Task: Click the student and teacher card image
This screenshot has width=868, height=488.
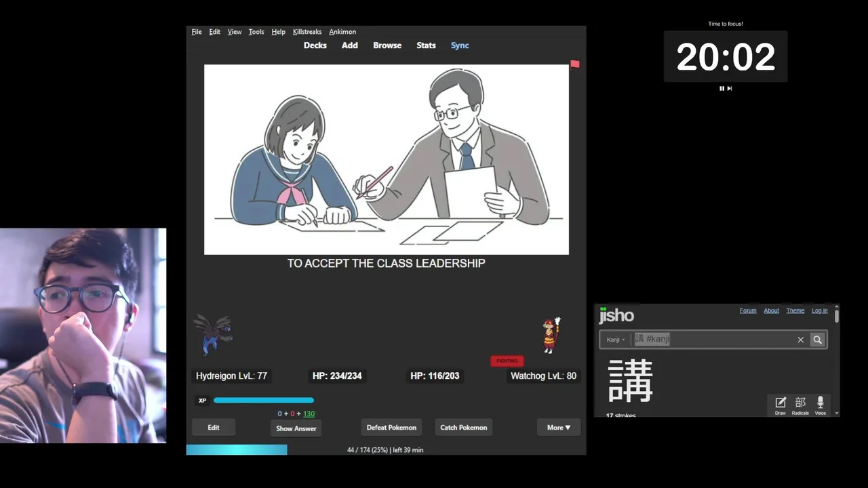Action: (x=387, y=159)
